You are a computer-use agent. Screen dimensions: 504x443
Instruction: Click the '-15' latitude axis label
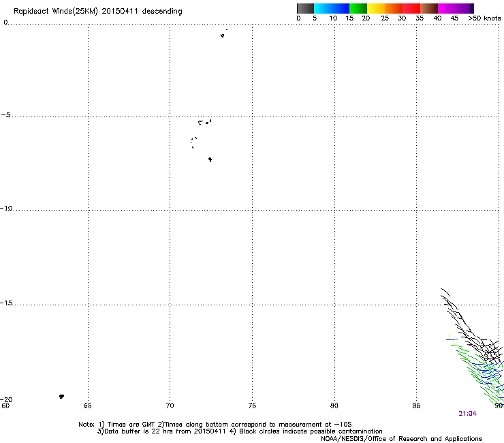coord(6,303)
